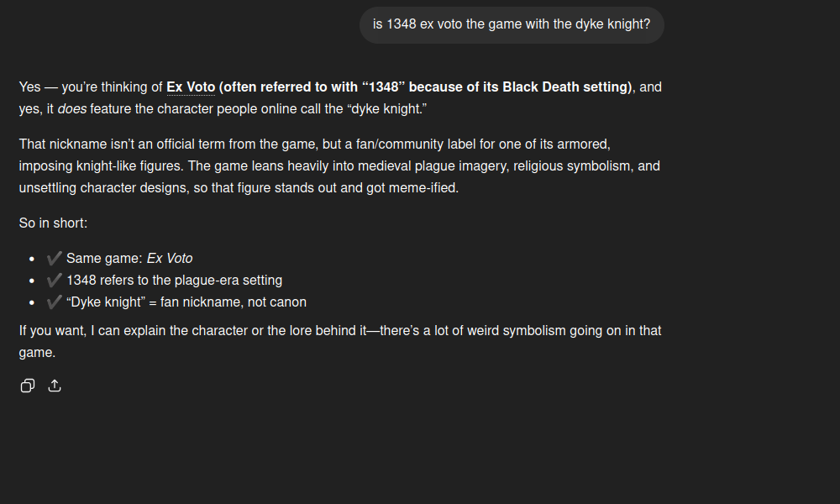Click the bullet dot before "Same game"
Screen dimensions: 840x504
pos(32,259)
